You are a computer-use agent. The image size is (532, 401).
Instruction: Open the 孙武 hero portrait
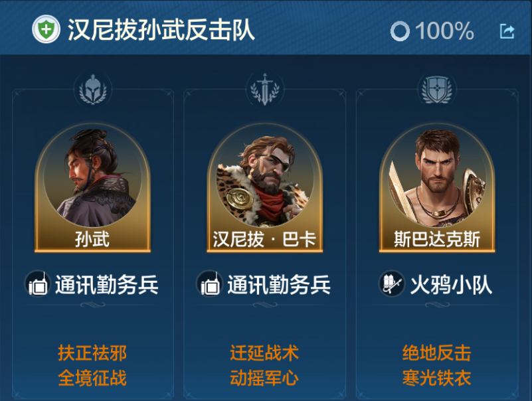point(92,188)
